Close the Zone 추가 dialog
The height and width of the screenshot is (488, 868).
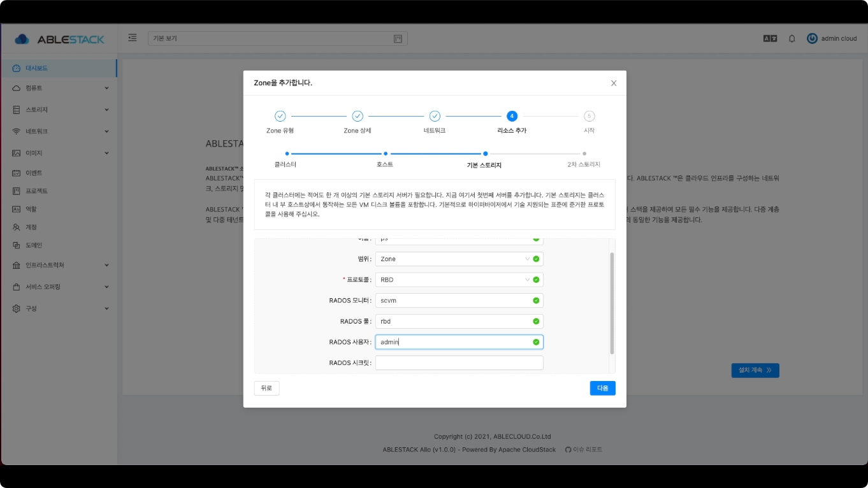614,83
